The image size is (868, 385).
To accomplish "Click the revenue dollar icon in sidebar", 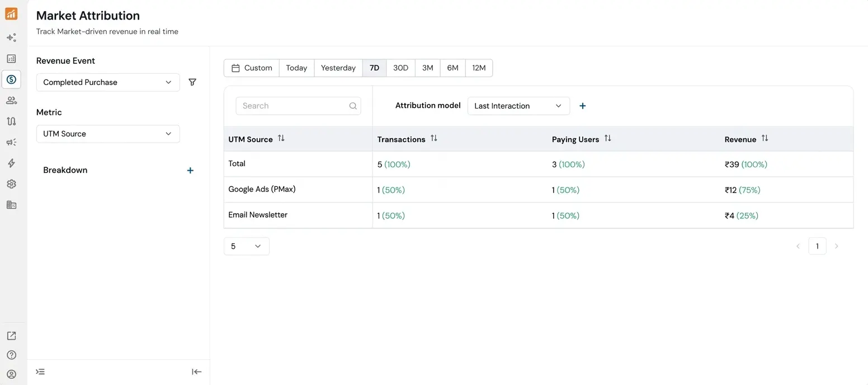I will pyautogui.click(x=11, y=79).
